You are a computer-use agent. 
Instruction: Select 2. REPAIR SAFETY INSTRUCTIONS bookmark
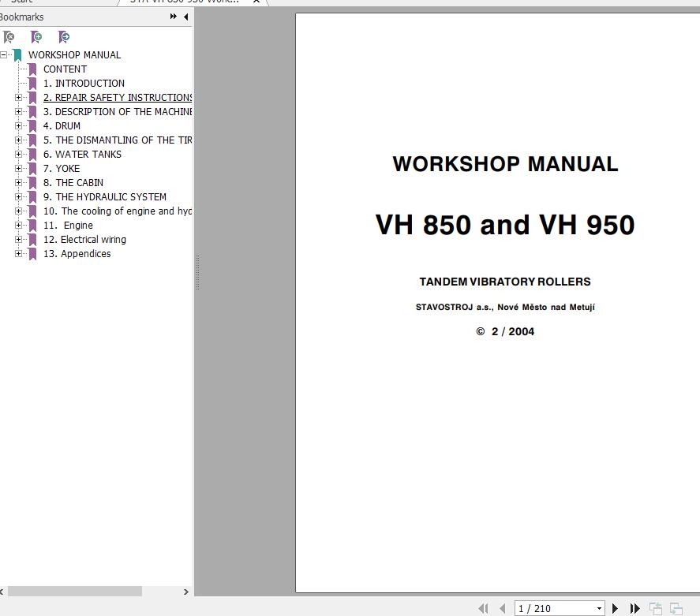point(118,97)
